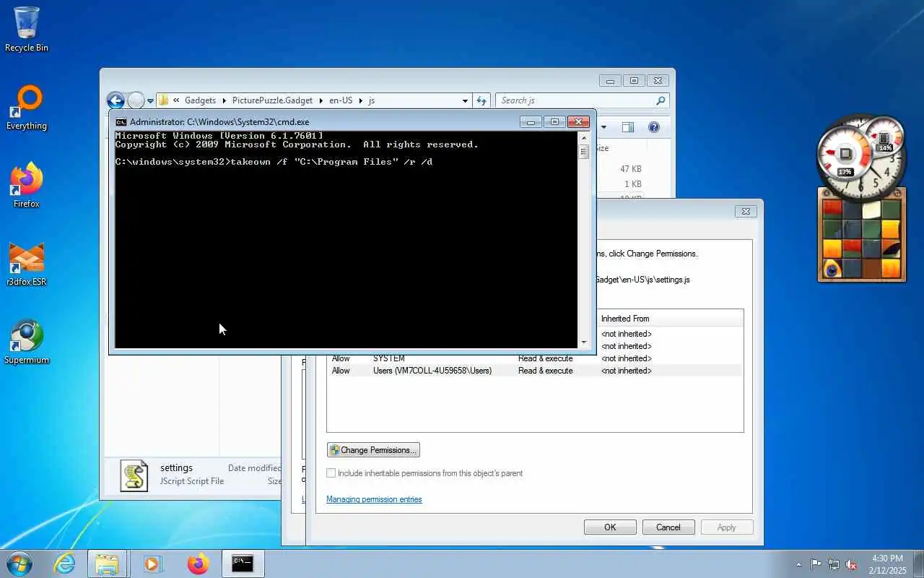This screenshot has width=924, height=578.
Task: Click the Explorer refresh button
Action: click(x=481, y=100)
